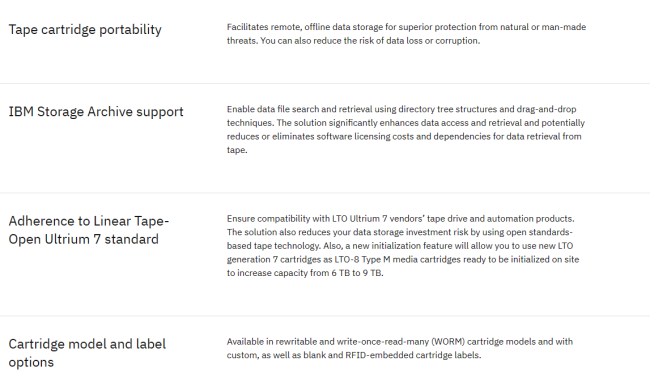This screenshot has width=650, height=378.
Task: Click the Adherence to Linear Tape-Open Ultrium 7 heading
Action: (89, 230)
